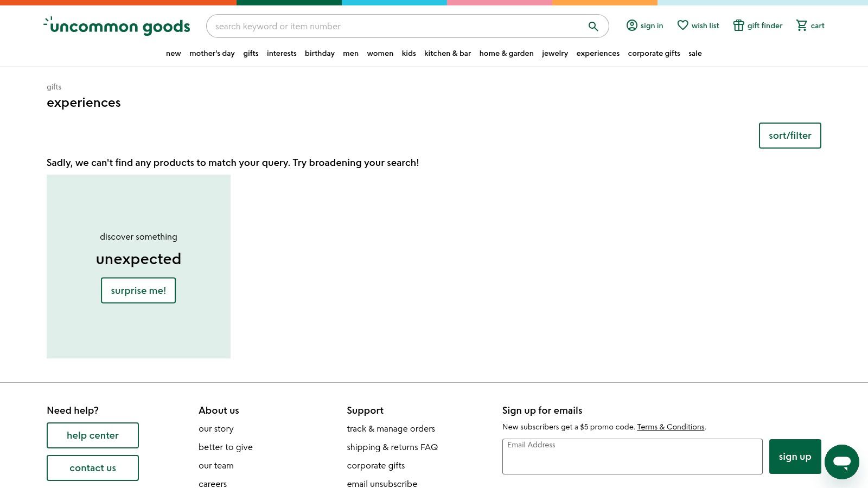Viewport: 868px width, 488px height.
Task: Open the gift finder icon
Action: pyautogui.click(x=738, y=25)
